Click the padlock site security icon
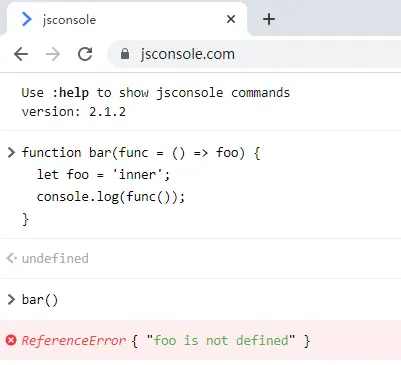401x365 pixels. (125, 54)
